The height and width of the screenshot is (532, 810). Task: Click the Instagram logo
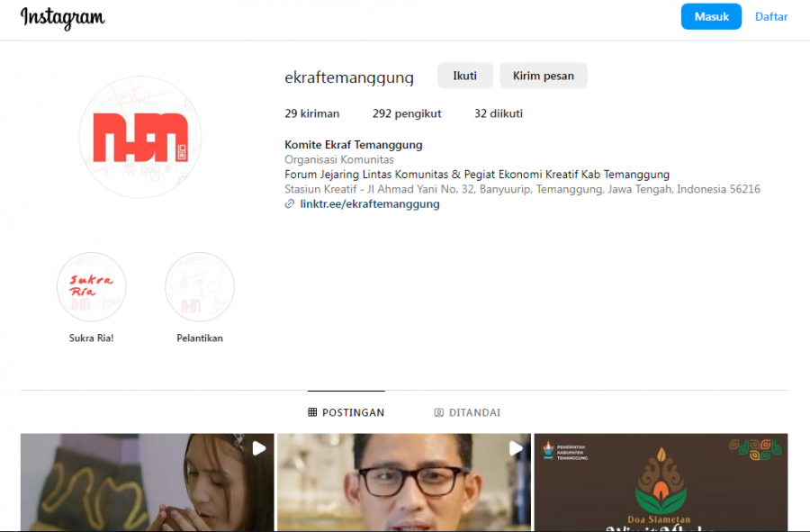pyautogui.click(x=62, y=17)
